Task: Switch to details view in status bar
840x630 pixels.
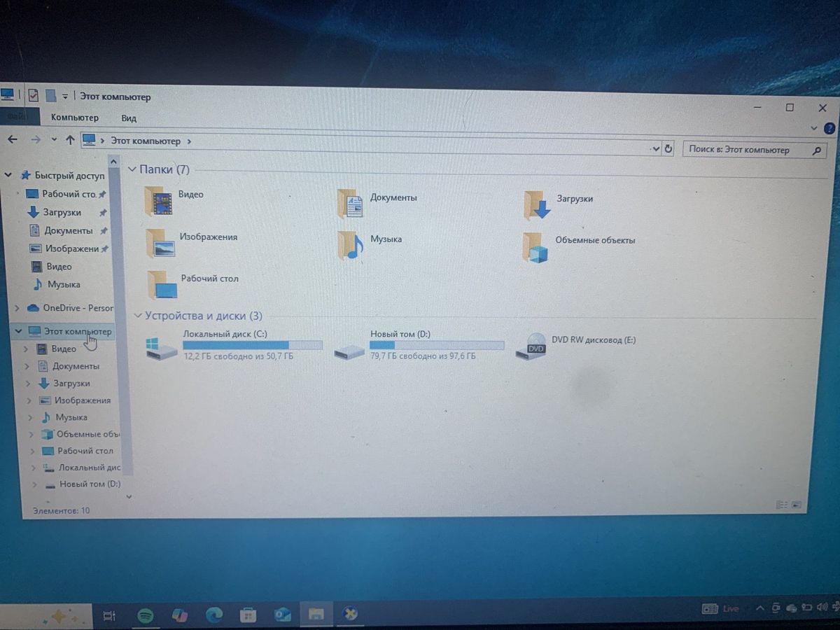Action: 782,505
